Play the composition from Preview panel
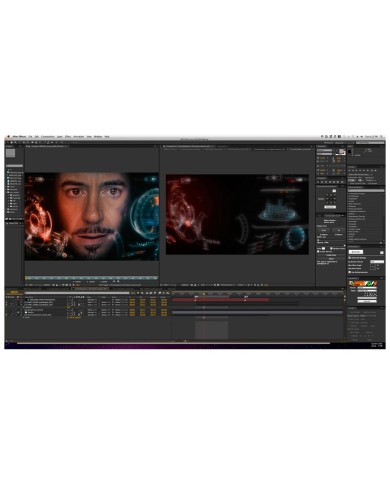The height and width of the screenshot is (484, 390). coord(356,170)
